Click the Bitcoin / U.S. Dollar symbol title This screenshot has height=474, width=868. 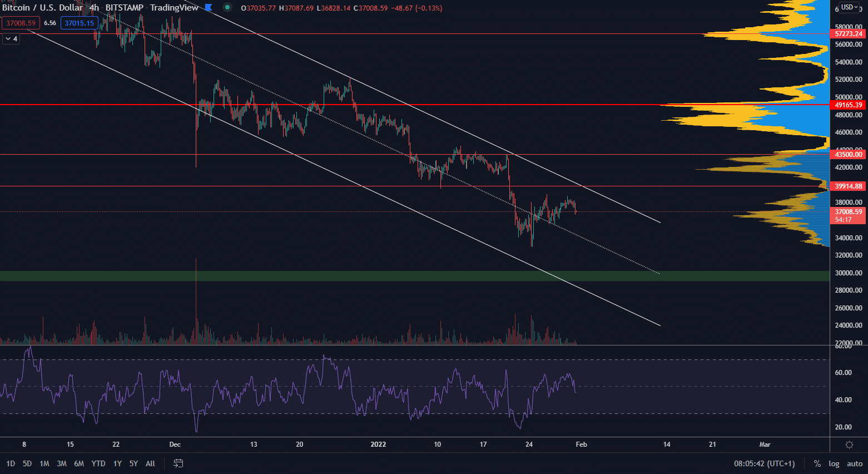42,8
